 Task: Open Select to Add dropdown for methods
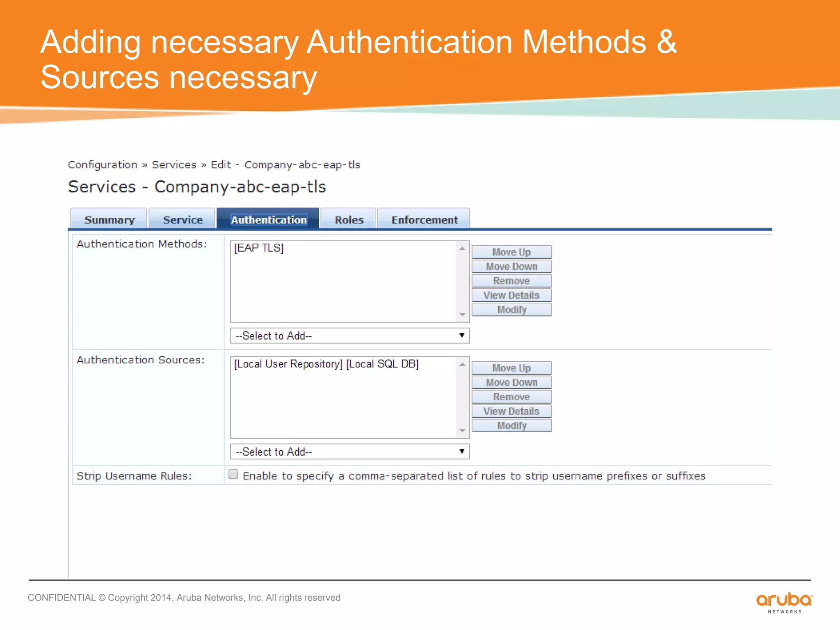coord(350,336)
